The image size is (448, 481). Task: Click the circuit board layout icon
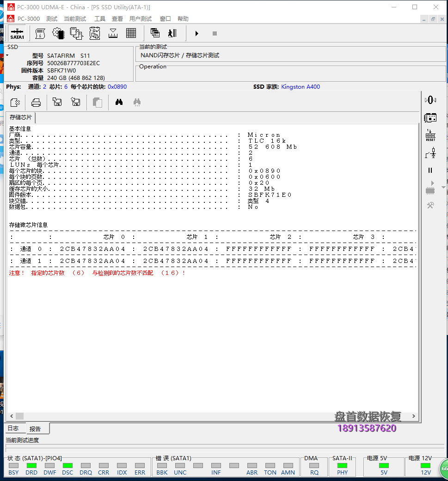click(95, 33)
